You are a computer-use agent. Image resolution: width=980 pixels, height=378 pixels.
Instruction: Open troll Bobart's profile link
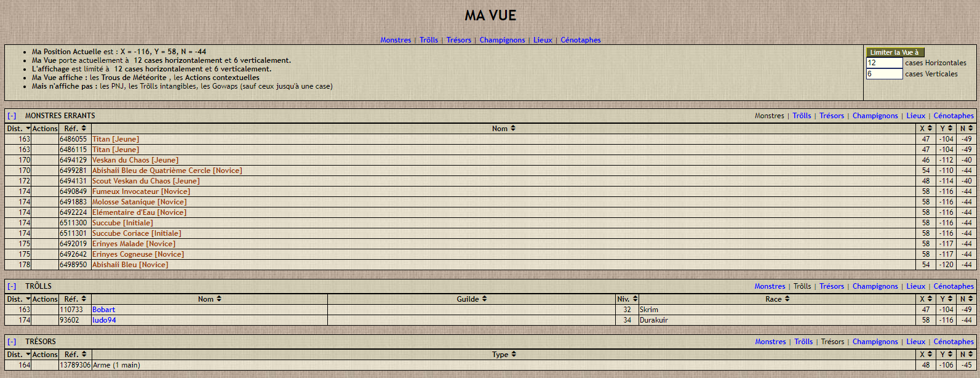tap(103, 310)
